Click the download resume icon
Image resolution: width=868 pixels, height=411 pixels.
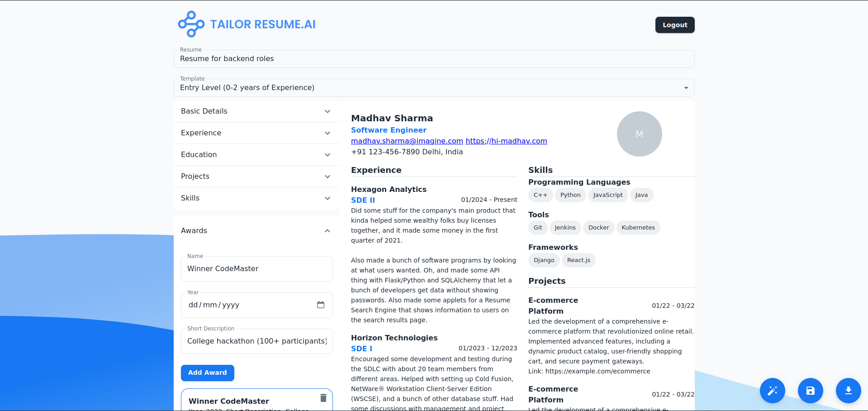point(848,390)
